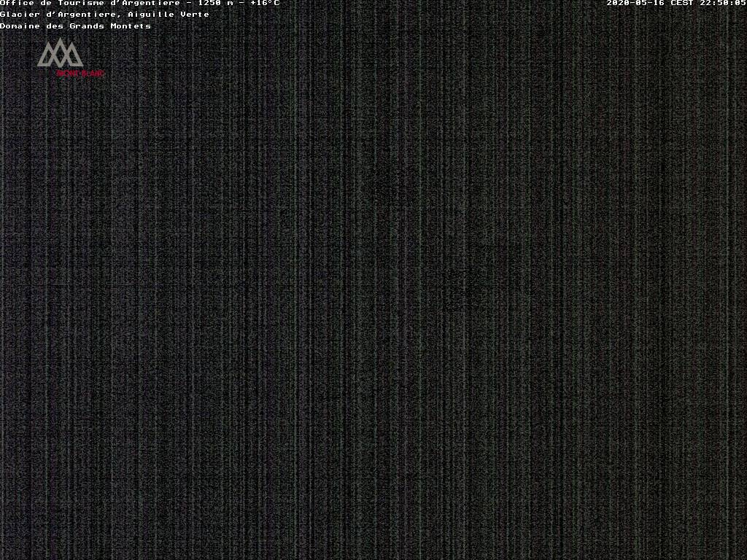
Task: Click the "CEST" timezone label
Action: pyautogui.click(x=681, y=3)
